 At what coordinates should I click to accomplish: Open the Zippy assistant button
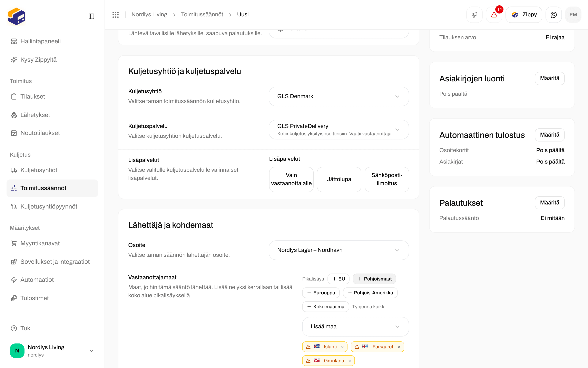tap(524, 15)
